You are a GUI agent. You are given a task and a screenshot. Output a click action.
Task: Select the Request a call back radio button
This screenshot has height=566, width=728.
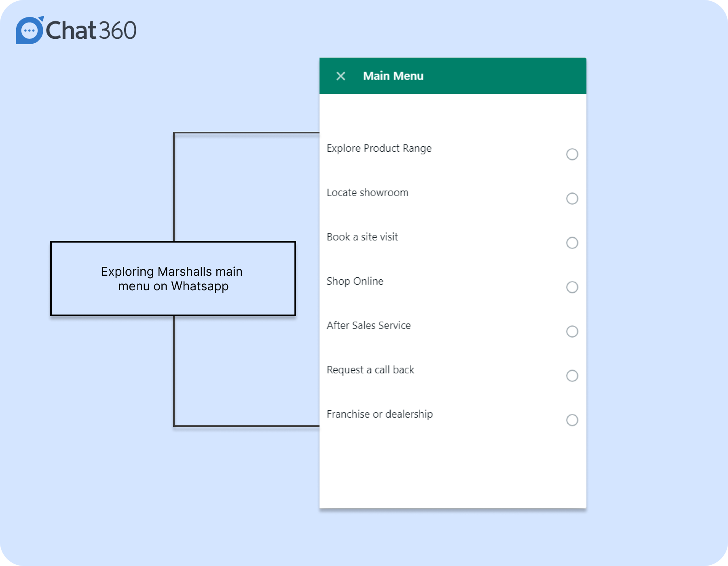point(572,376)
